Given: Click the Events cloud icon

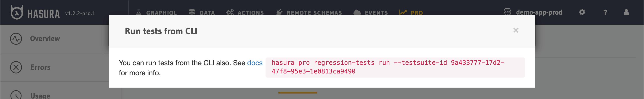Looking at the screenshot, I should 357,12.
